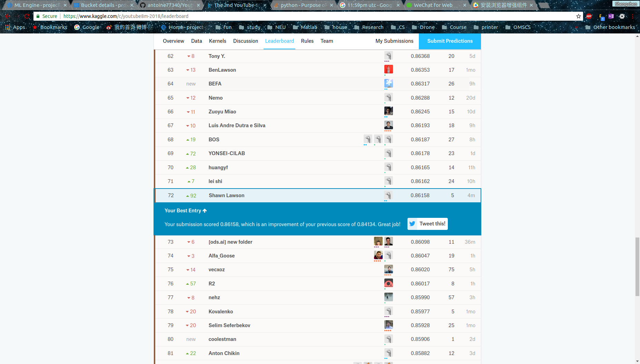Select Shawn Lawson's score 0.86158

coord(420,195)
